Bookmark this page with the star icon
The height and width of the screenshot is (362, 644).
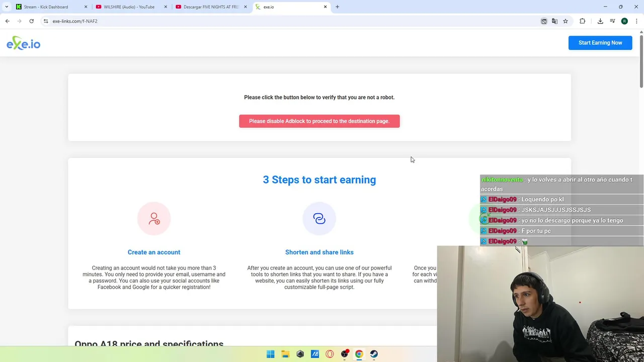[x=566, y=21]
